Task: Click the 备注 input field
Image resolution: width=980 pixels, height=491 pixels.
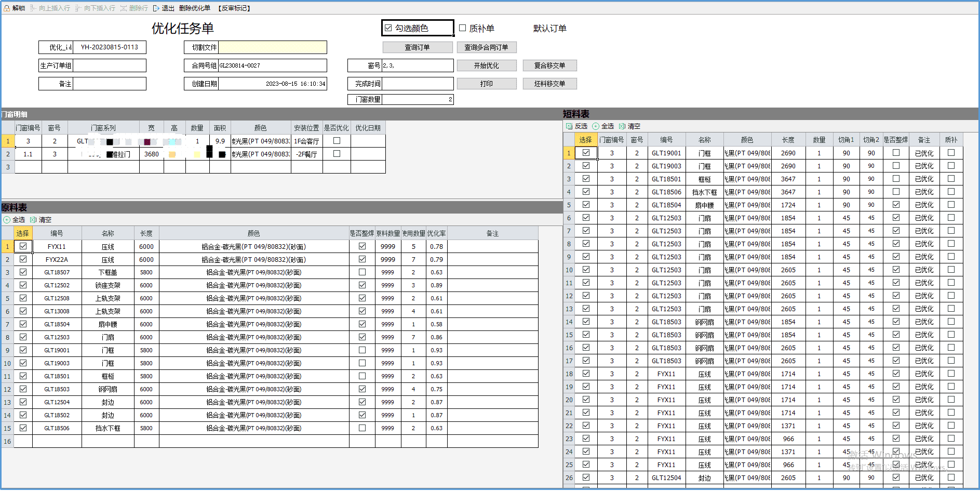Action: pyautogui.click(x=110, y=84)
